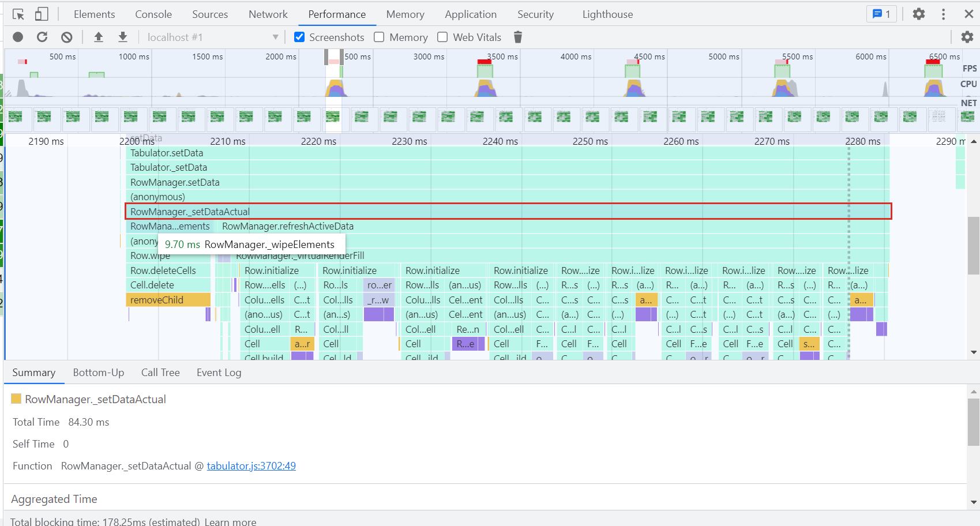Click the 3500 ms mark in overview
This screenshot has width=980, height=526.
point(502,57)
